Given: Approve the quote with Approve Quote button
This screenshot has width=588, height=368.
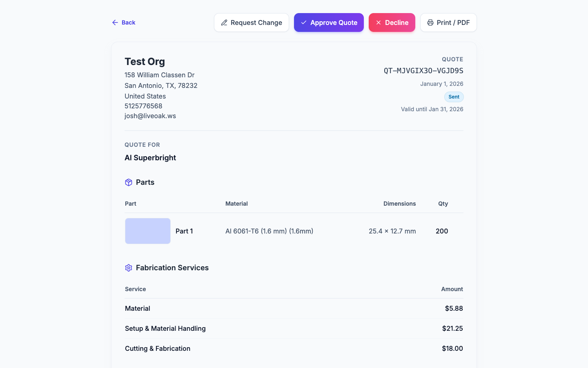Looking at the screenshot, I should coord(329,22).
